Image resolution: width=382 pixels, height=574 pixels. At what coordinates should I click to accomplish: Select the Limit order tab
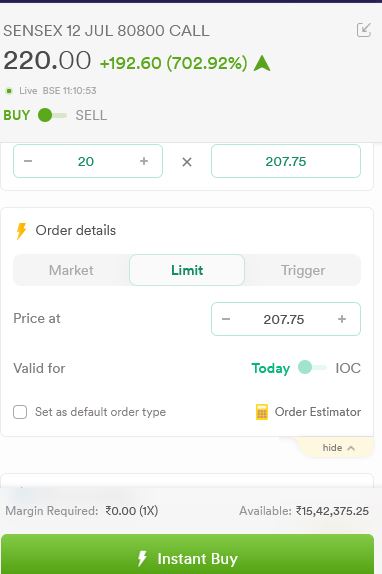pyautogui.click(x=187, y=270)
